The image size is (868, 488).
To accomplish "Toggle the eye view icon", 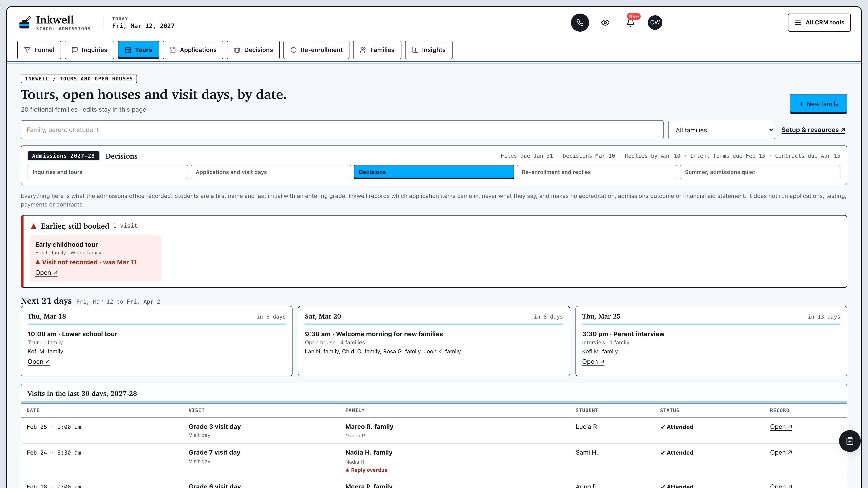I will point(605,23).
